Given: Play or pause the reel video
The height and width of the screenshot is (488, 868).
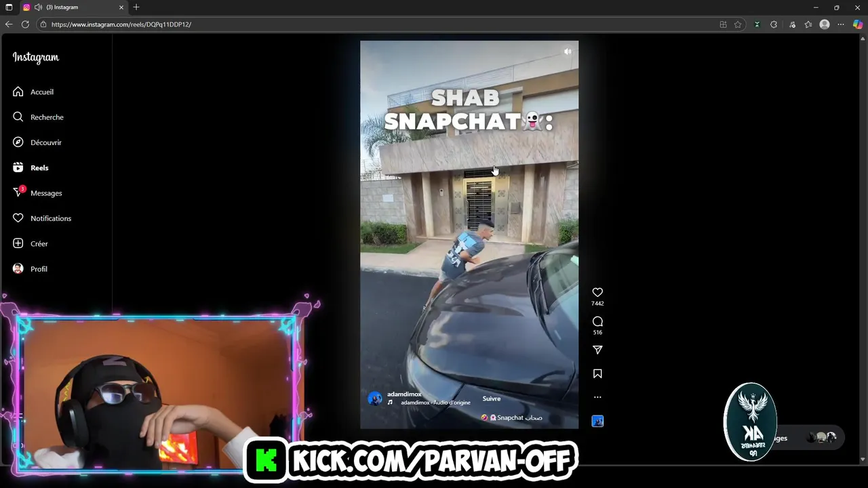Looking at the screenshot, I should pos(469,235).
